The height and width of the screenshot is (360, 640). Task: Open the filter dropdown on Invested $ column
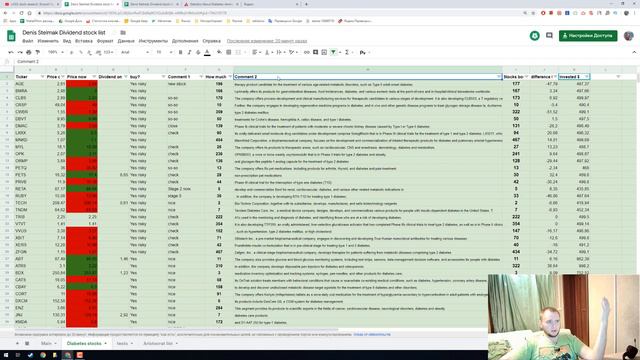click(x=587, y=77)
